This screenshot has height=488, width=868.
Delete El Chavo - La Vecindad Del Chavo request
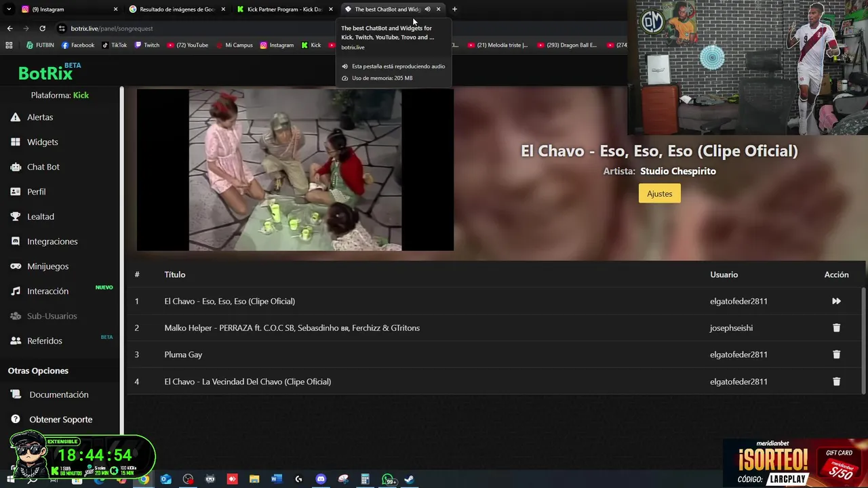pyautogui.click(x=836, y=382)
